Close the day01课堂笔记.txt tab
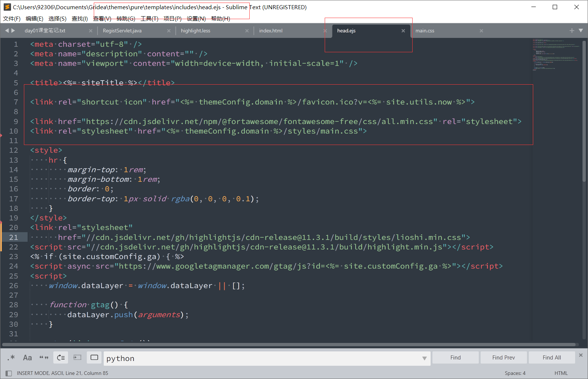 [x=91, y=31]
